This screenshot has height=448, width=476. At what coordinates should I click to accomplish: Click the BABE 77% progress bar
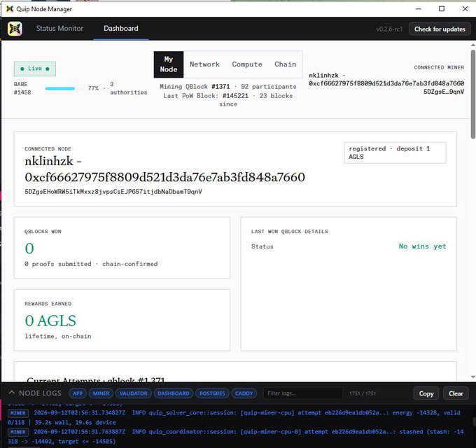point(64,89)
